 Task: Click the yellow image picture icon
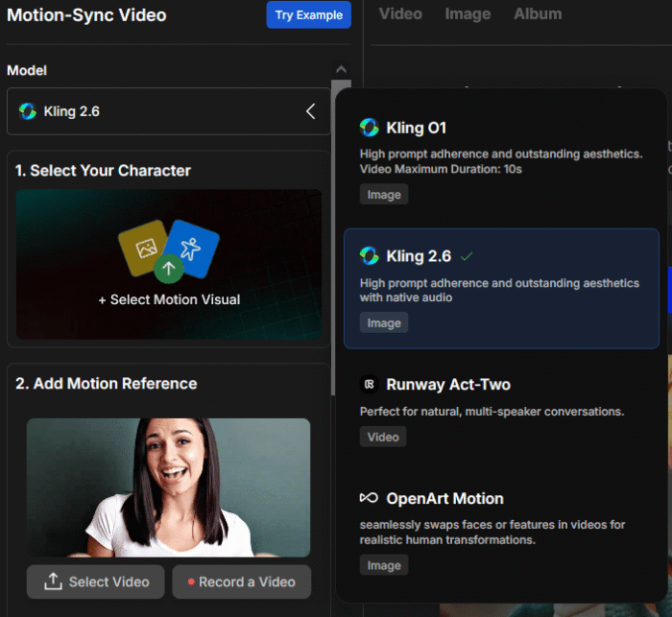146,249
